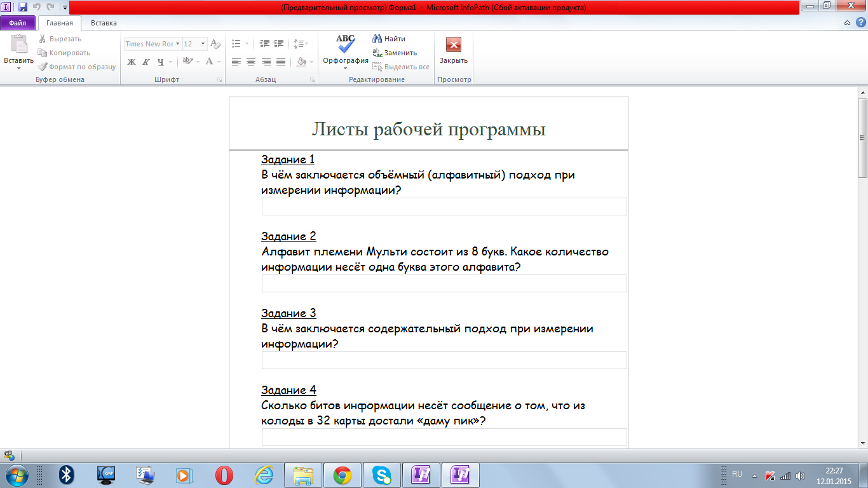Click the text highlight color icon
The height and width of the screenshot is (488, 868).
pos(187,62)
